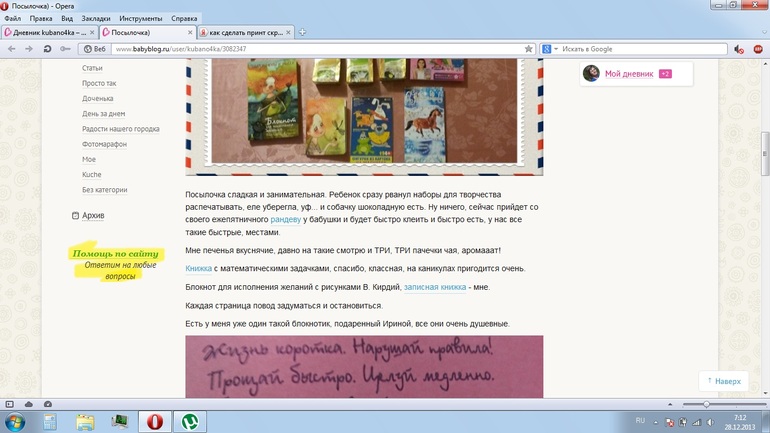Open the Мое category
Screen dimensions: 770x433
(x=89, y=159)
